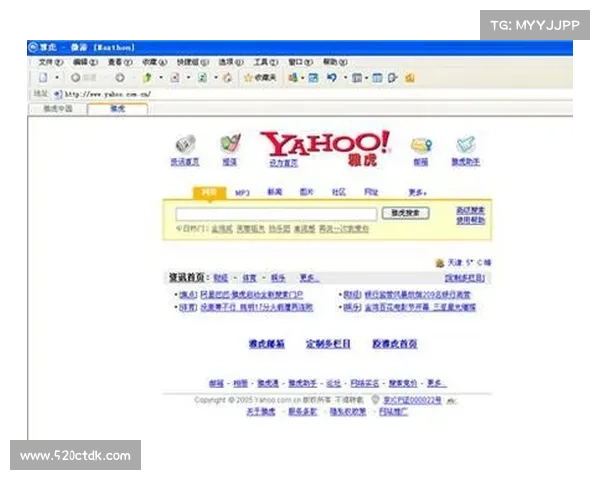Open the 雅虎邮箱 link
The width and height of the screenshot is (600, 480).
tap(267, 344)
